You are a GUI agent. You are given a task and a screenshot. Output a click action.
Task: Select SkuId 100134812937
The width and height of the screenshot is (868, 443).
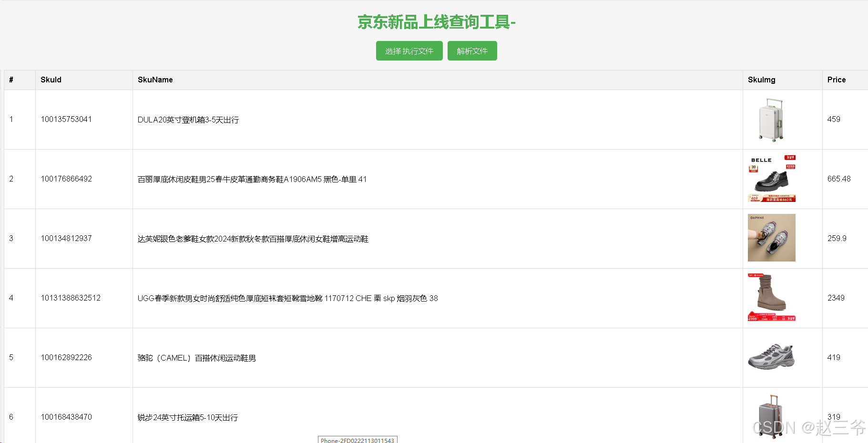point(66,238)
